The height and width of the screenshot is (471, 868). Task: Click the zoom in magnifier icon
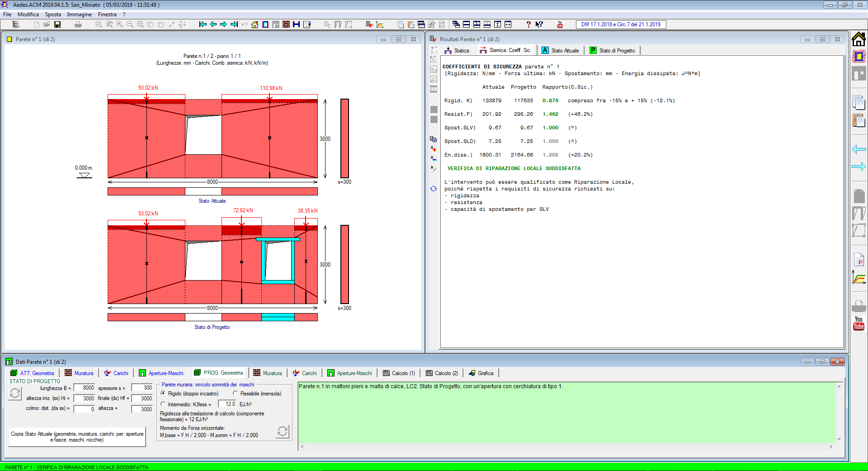(119, 24)
